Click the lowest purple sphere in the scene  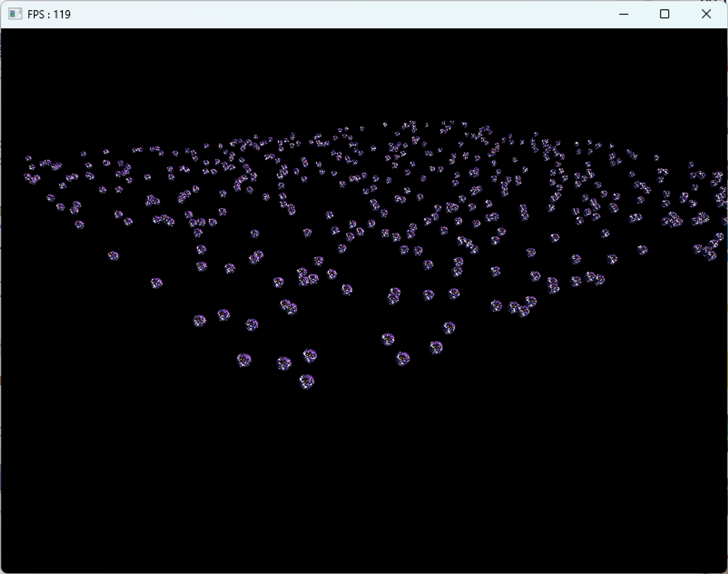coord(306,381)
